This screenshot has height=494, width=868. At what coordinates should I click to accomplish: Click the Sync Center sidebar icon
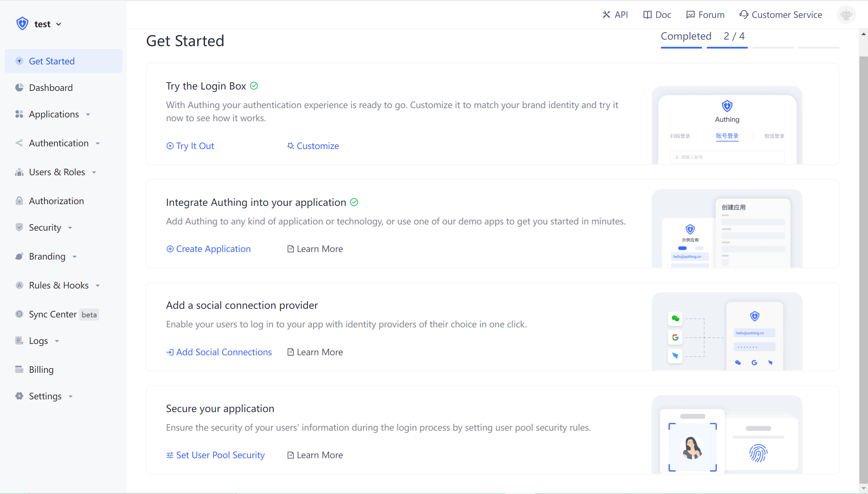click(19, 314)
